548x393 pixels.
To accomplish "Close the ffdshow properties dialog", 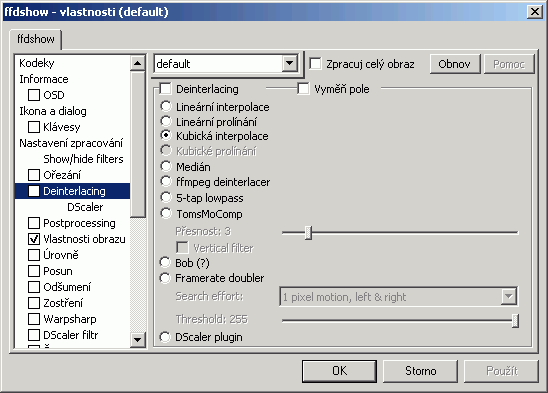I will [x=534, y=12].
